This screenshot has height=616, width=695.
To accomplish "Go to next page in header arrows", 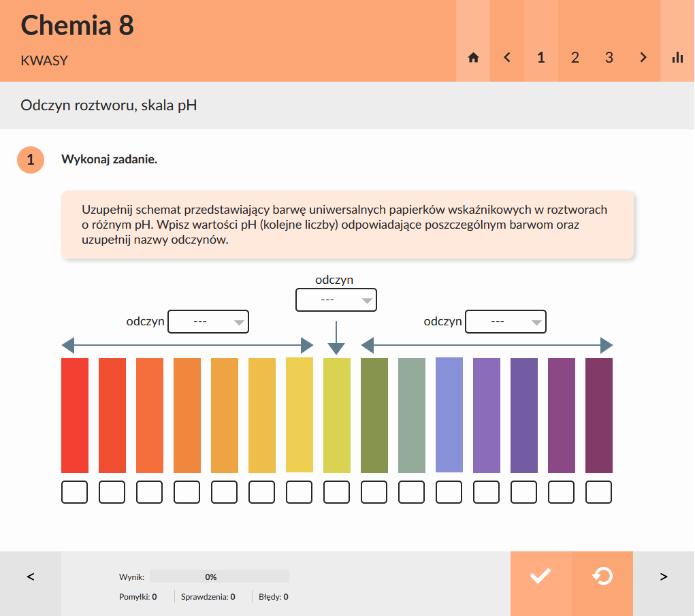I will 643,58.
